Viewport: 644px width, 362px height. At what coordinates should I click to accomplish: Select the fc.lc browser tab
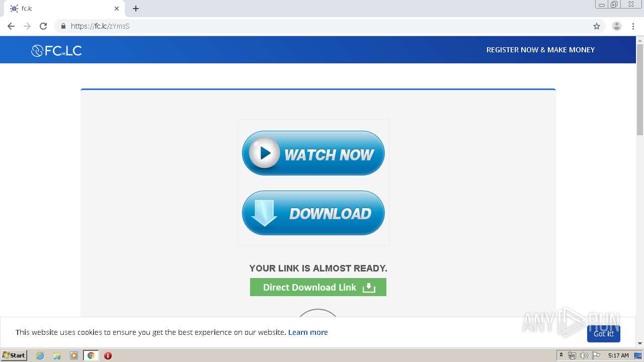(64, 9)
